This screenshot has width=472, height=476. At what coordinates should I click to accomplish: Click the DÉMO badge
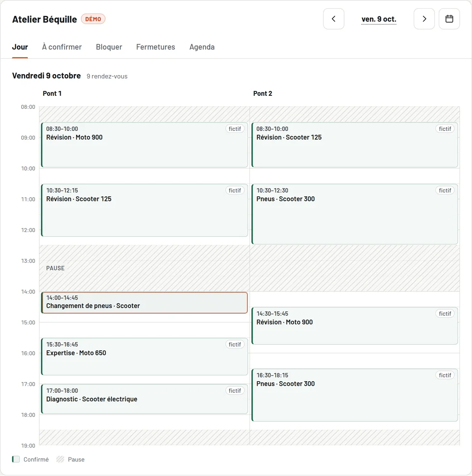coord(93,19)
